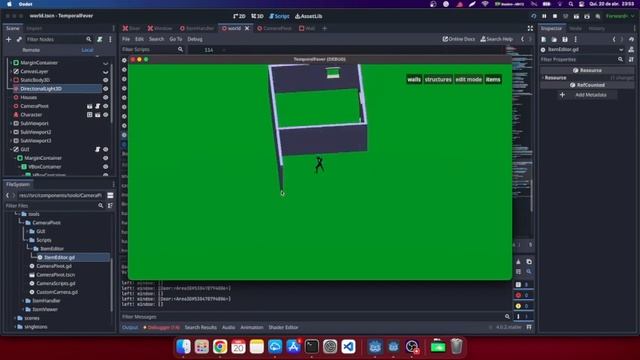This screenshot has height=360, width=640.
Task: Click the edit mode button in game
Action: [469, 80]
